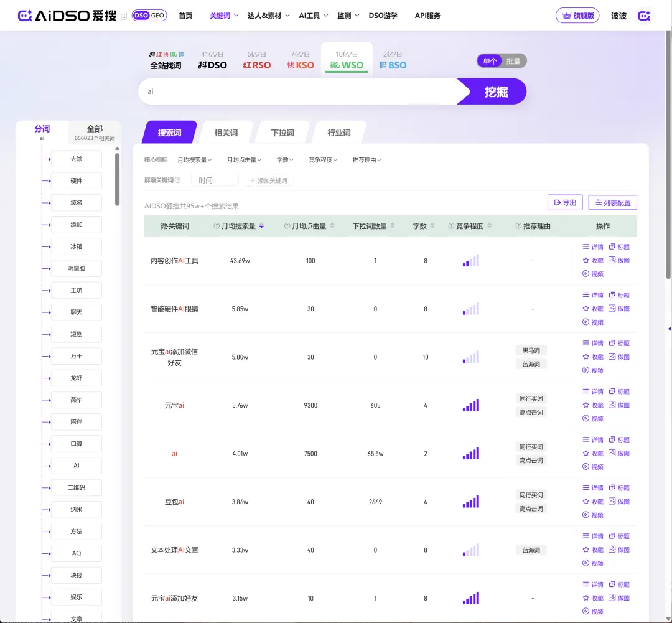Sort table by 月均搜索量

pyautogui.click(x=261, y=226)
